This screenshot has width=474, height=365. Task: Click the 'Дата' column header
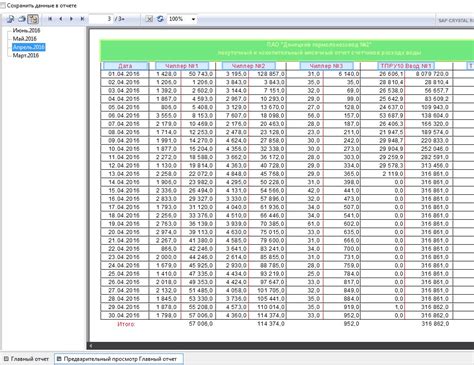(x=125, y=66)
